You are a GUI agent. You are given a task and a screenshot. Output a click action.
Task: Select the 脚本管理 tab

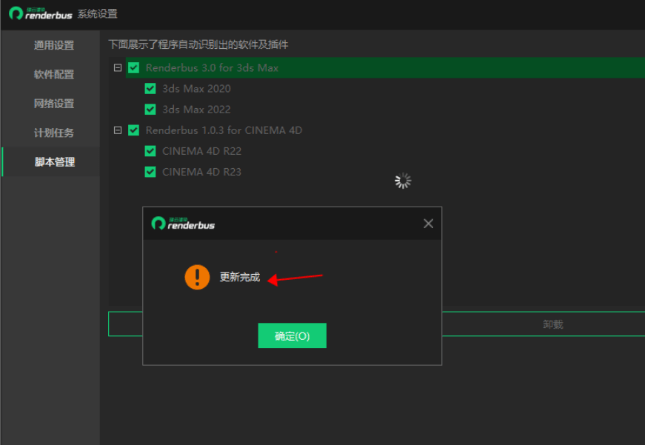coord(55,162)
